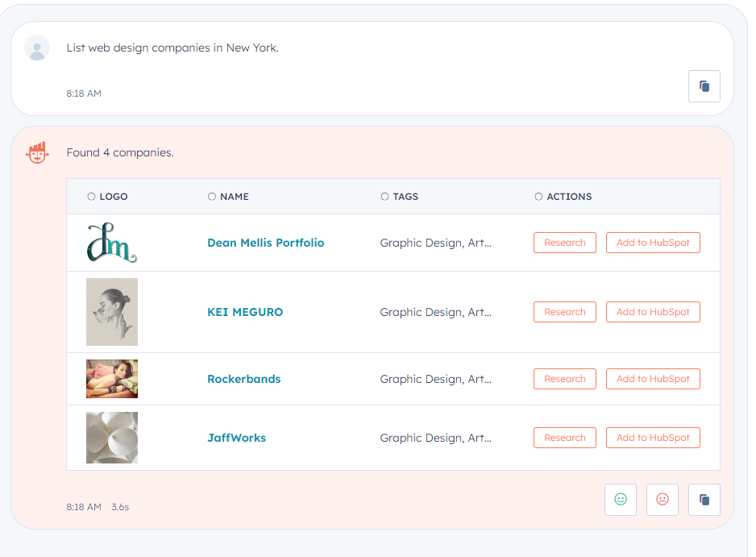Click KEI MEGURO row tags text
This screenshot has height=557, width=756.
click(x=436, y=313)
